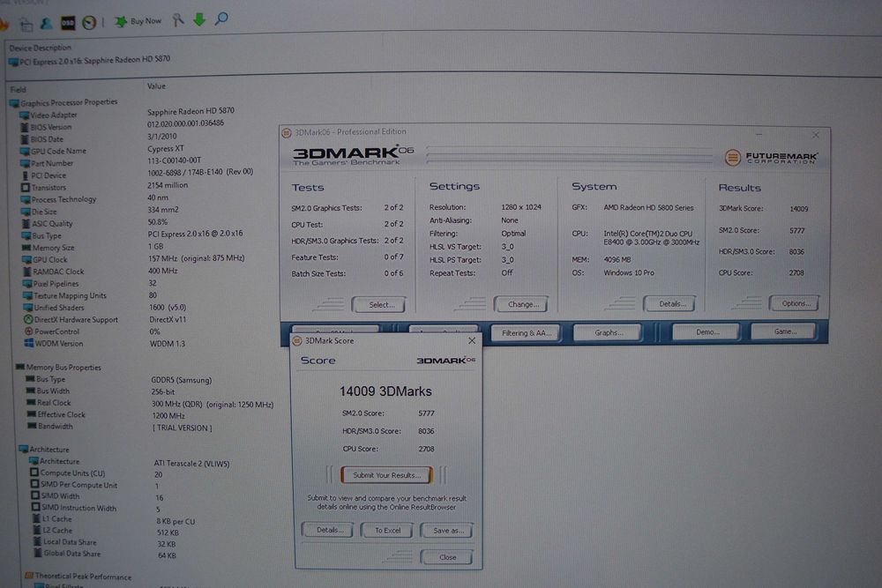Select the Texture Mapping Units row

coord(91,295)
